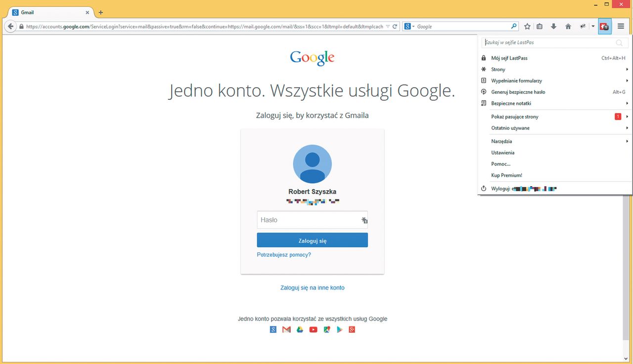
Task: Click the blue Google Search service icon
Action: (273, 330)
